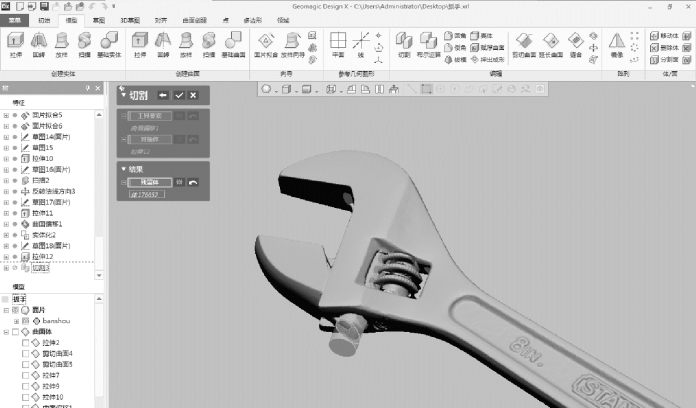Create a reference Plane (平面)
Image resolution: width=696 pixels, height=408 pixels.
(338, 44)
